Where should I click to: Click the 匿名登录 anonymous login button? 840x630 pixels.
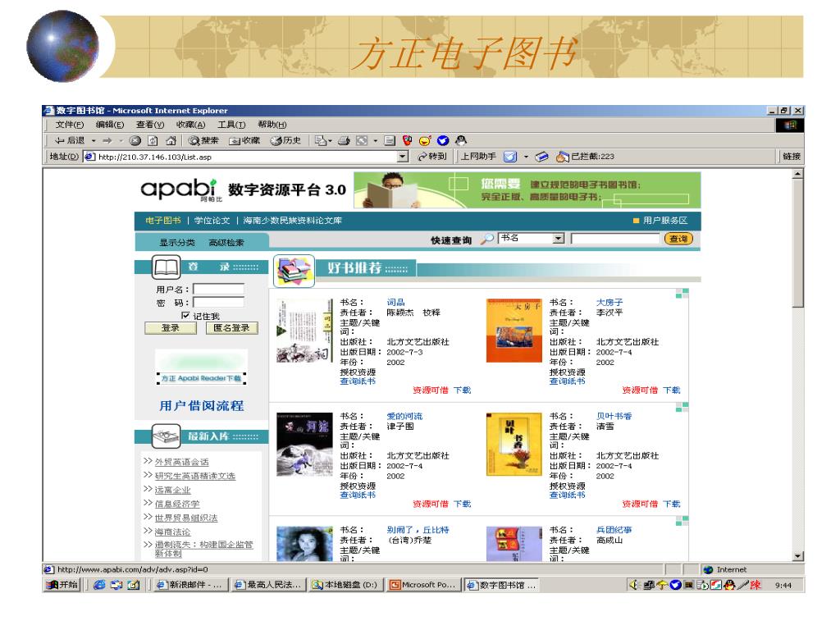point(231,328)
